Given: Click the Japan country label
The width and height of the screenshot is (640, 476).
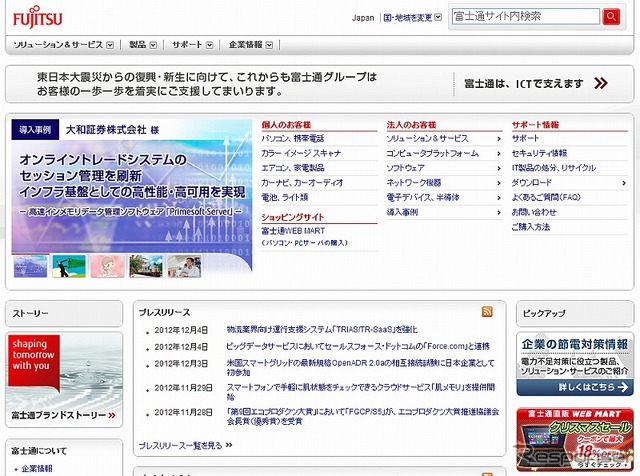Looking at the screenshot, I should (x=363, y=18).
